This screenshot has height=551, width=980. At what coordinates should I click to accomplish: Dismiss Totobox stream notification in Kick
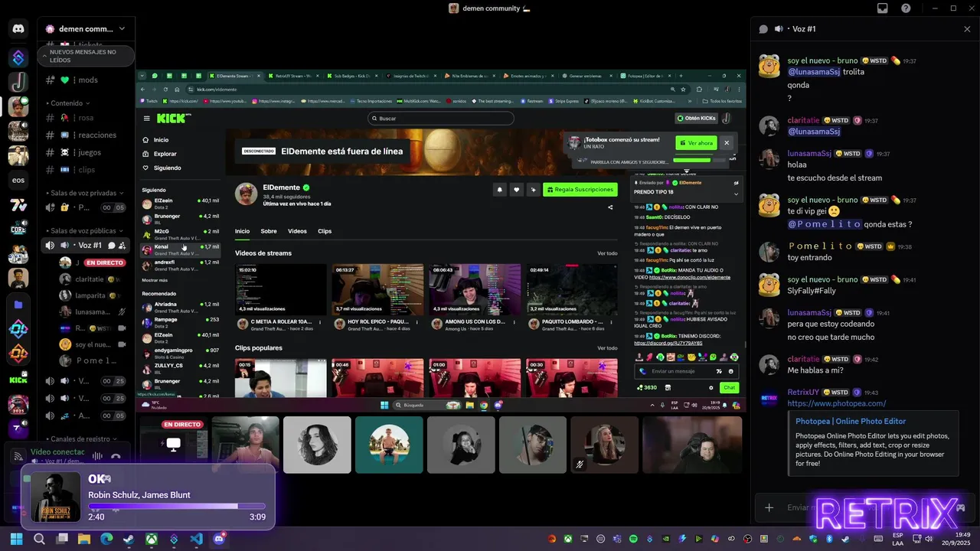727,143
